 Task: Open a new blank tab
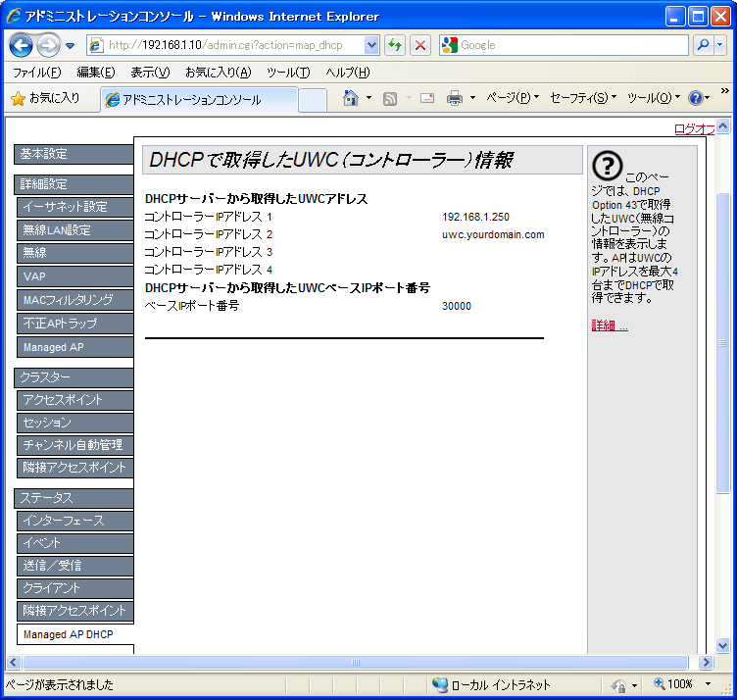click(x=313, y=100)
